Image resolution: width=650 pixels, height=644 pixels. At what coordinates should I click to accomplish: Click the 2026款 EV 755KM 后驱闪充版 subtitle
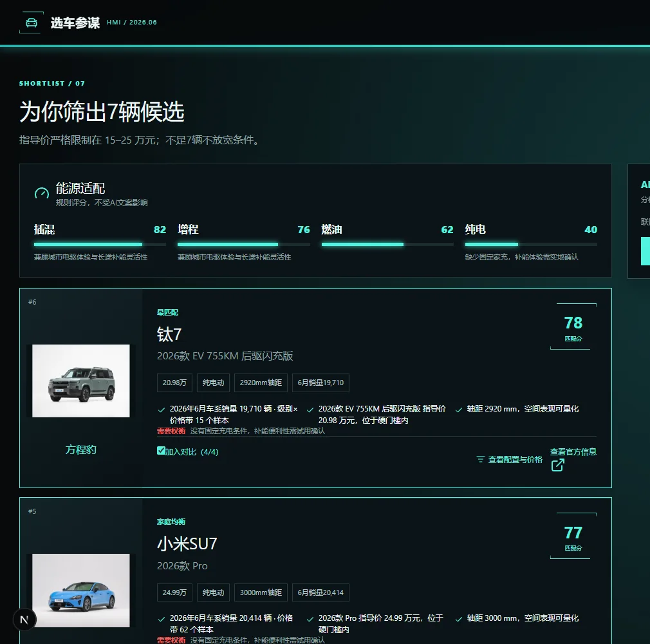pos(225,356)
